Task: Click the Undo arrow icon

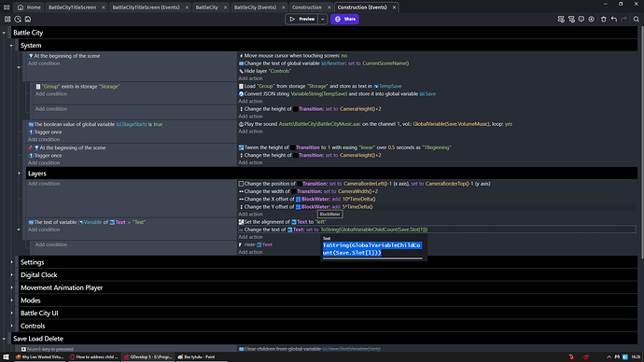Action: click(614, 19)
